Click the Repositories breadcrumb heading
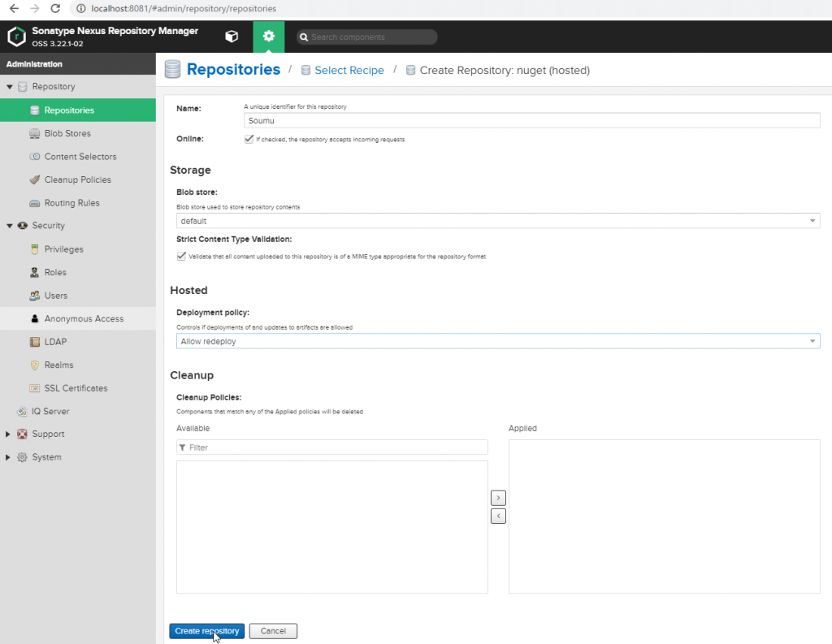 [x=233, y=69]
